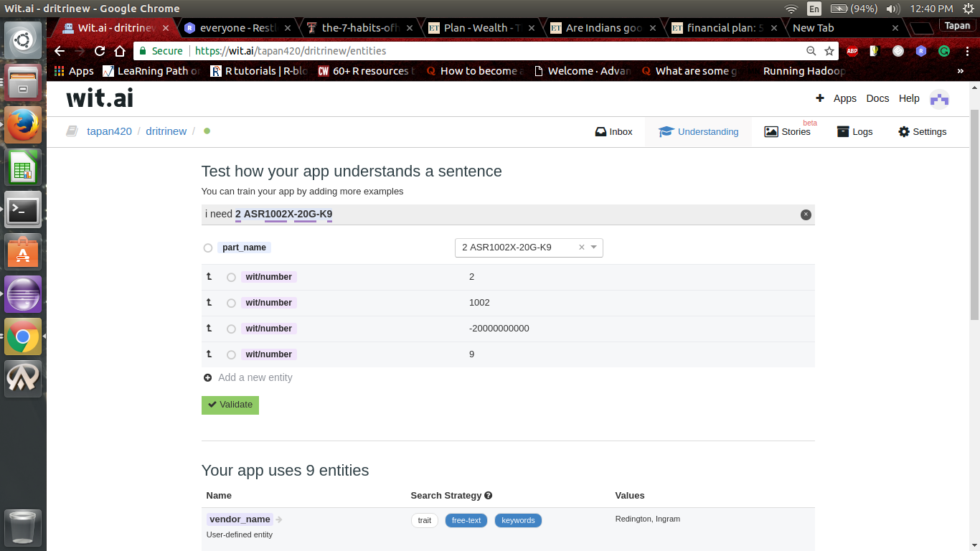Open the keyboard language En indicator
The height and width of the screenshot is (551, 980).
(x=814, y=9)
